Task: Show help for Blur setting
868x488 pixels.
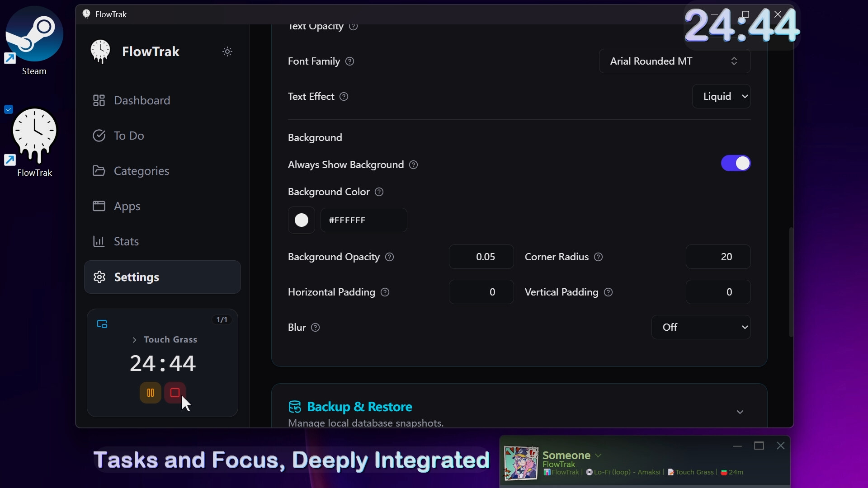Action: (x=316, y=328)
